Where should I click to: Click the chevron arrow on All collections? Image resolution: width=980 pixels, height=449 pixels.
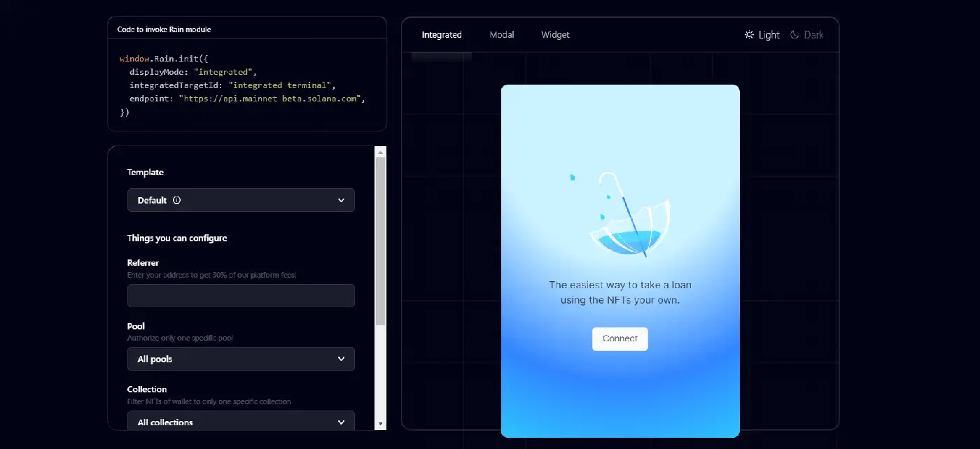coord(341,422)
